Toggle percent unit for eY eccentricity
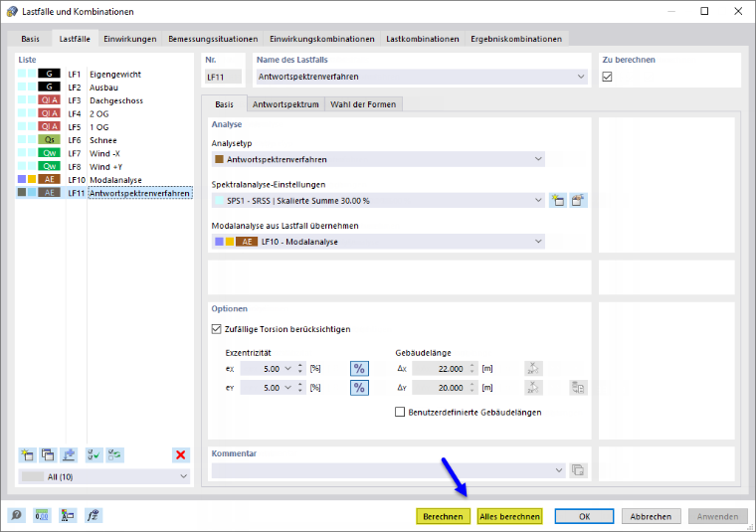Image resolution: width=756 pixels, height=532 pixels. 359,388
